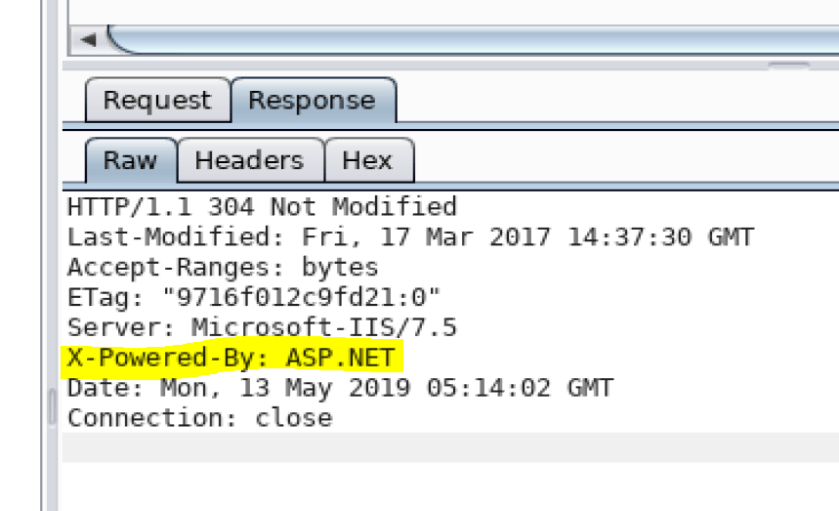Select the Response tab
The image size is (839, 511).
pyautogui.click(x=312, y=101)
